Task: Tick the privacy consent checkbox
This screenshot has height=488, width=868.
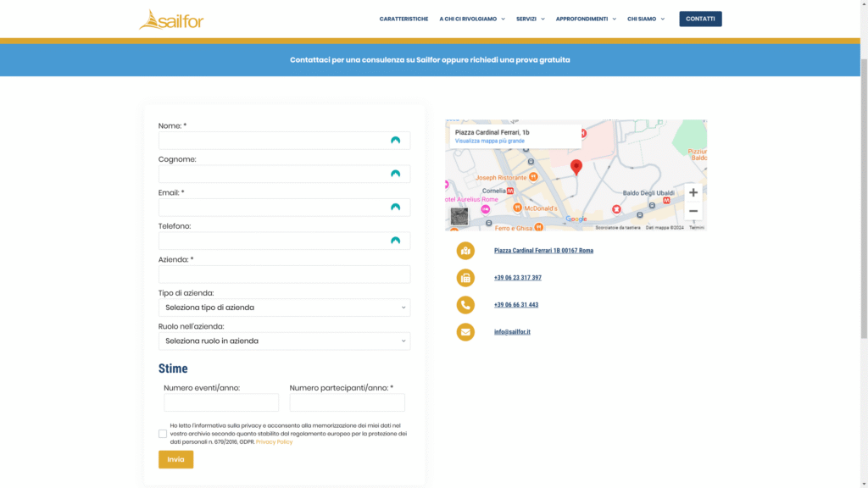Action: 163,434
